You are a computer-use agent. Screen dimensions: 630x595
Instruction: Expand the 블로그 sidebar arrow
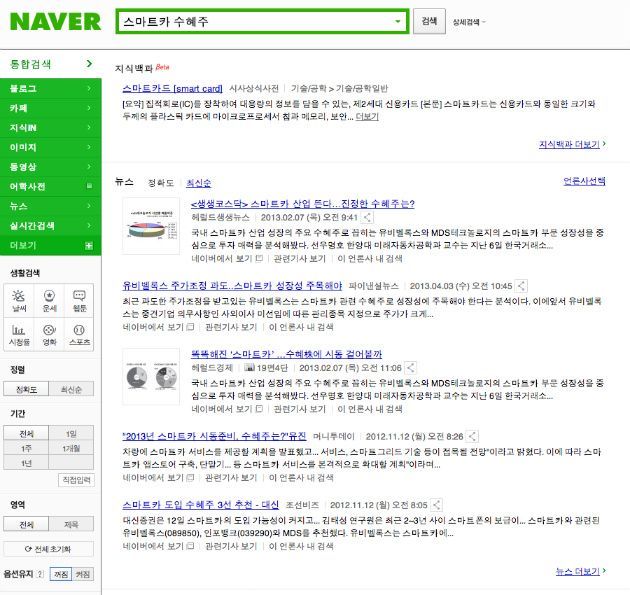(89, 88)
